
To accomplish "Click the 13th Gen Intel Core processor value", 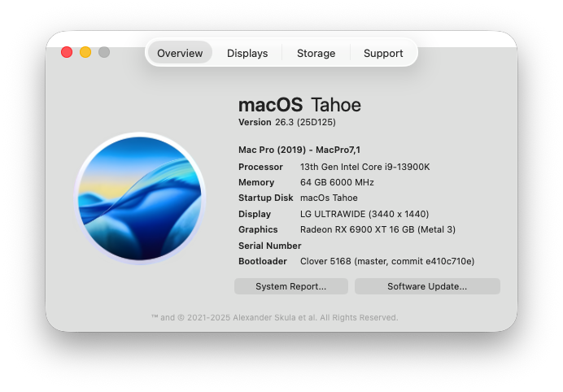I will coord(364,167).
